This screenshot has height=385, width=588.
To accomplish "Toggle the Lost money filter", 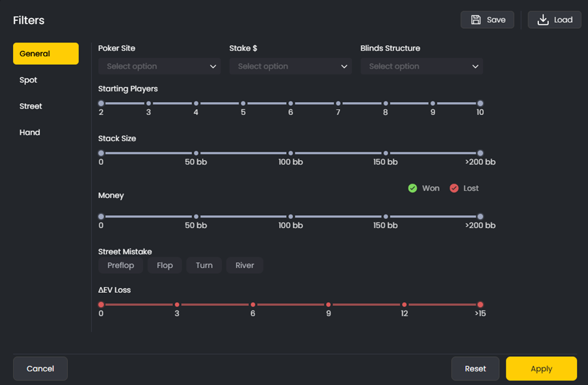I will 465,188.
